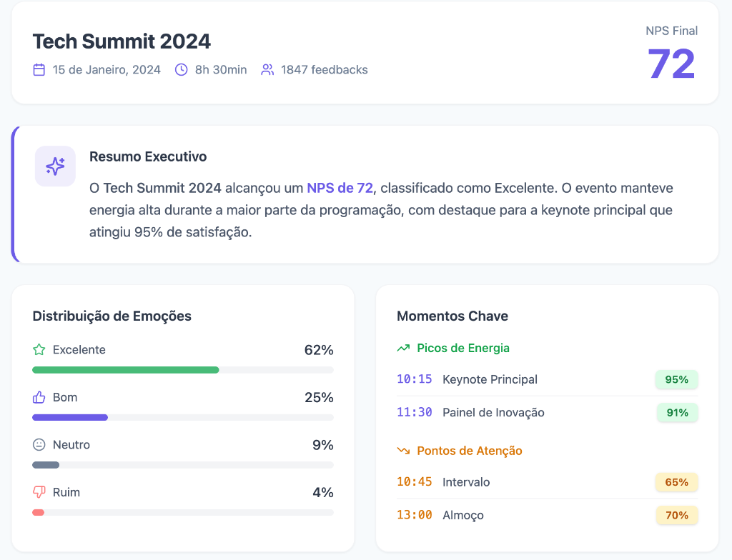Click the Resumo Executivo heading
The image size is (732, 560).
(x=148, y=157)
